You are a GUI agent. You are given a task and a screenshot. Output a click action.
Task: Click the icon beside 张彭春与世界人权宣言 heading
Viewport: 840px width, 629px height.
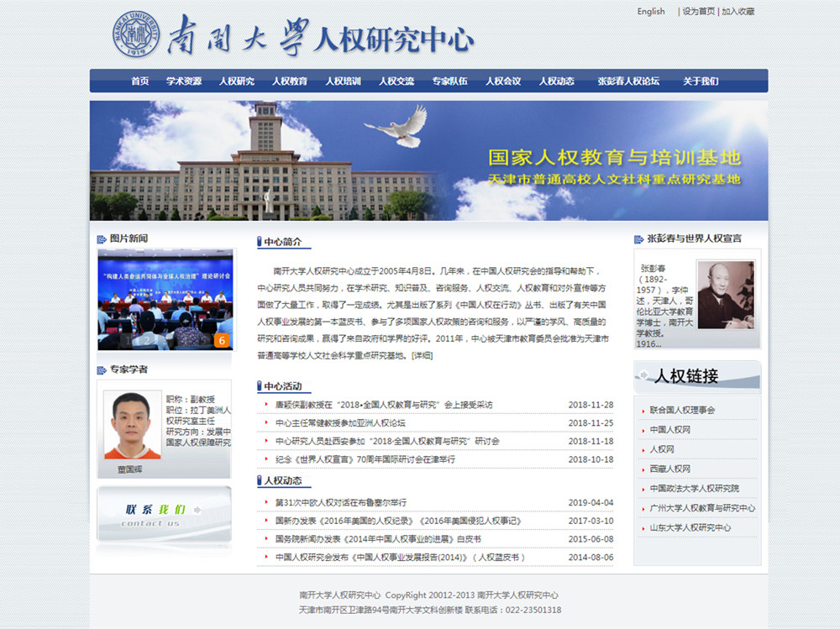(x=639, y=239)
